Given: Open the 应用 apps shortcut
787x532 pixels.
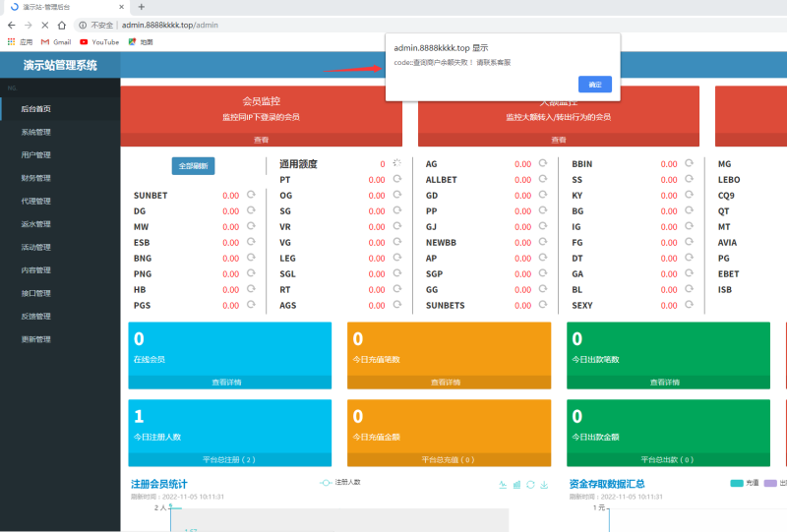Looking at the screenshot, I should point(20,42).
